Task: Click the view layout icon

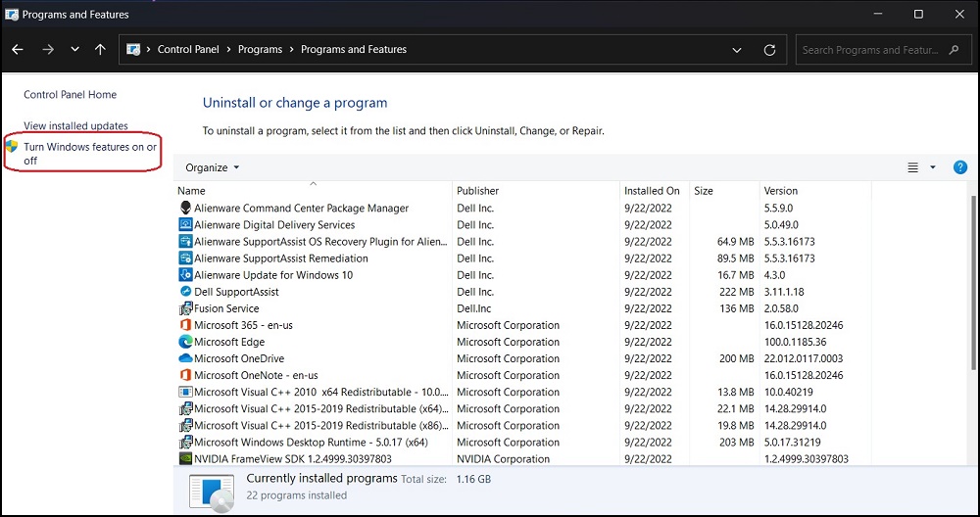Action: [912, 167]
